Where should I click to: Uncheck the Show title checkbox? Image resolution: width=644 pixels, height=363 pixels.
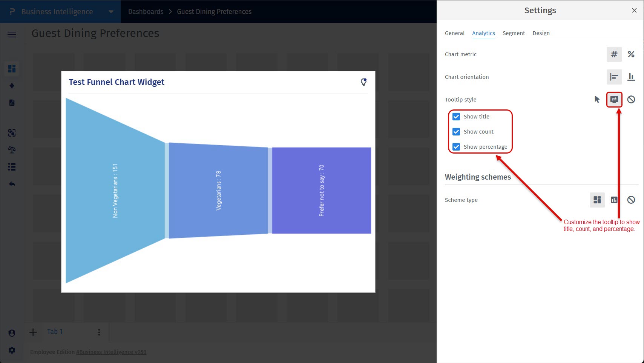click(x=456, y=117)
